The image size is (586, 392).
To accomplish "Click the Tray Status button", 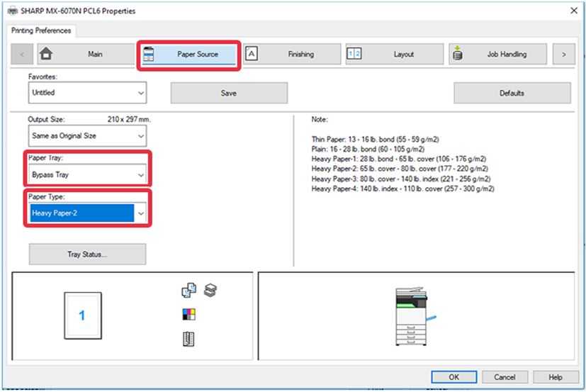I will [x=87, y=254].
